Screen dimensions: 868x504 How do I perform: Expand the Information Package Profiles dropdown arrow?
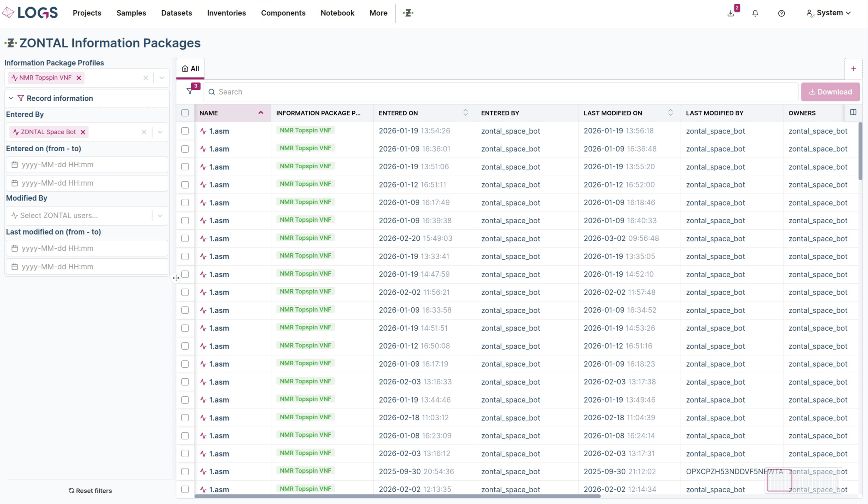pos(162,78)
